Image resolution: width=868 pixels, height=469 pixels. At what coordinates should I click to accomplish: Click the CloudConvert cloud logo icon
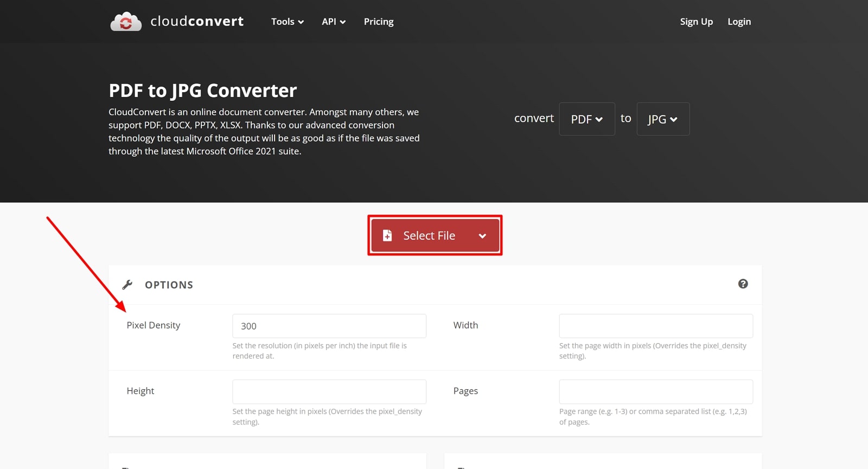point(126,22)
